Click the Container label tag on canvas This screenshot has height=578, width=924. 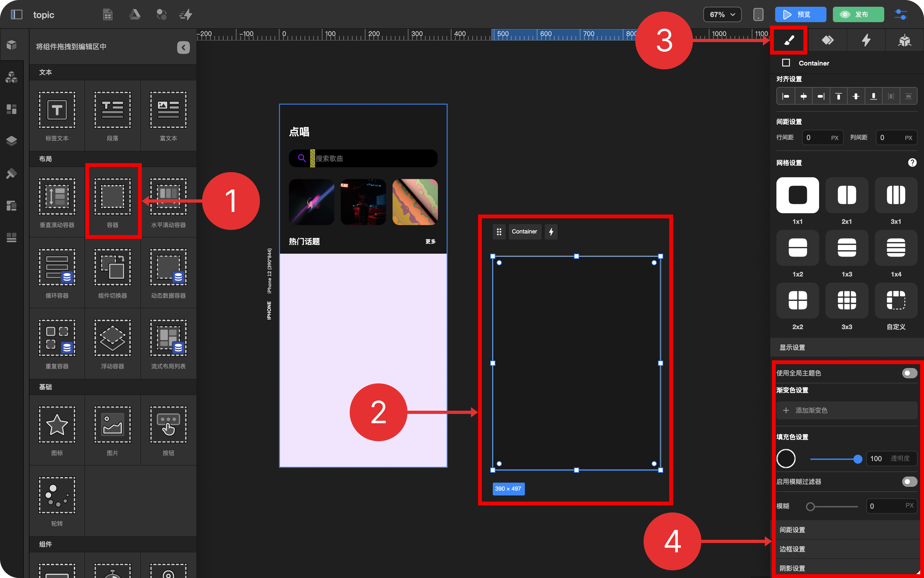(524, 231)
